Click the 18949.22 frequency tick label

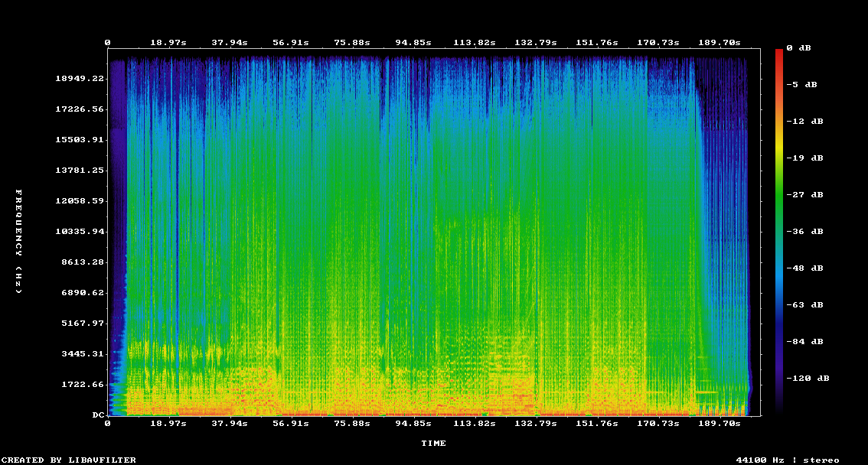(80, 78)
